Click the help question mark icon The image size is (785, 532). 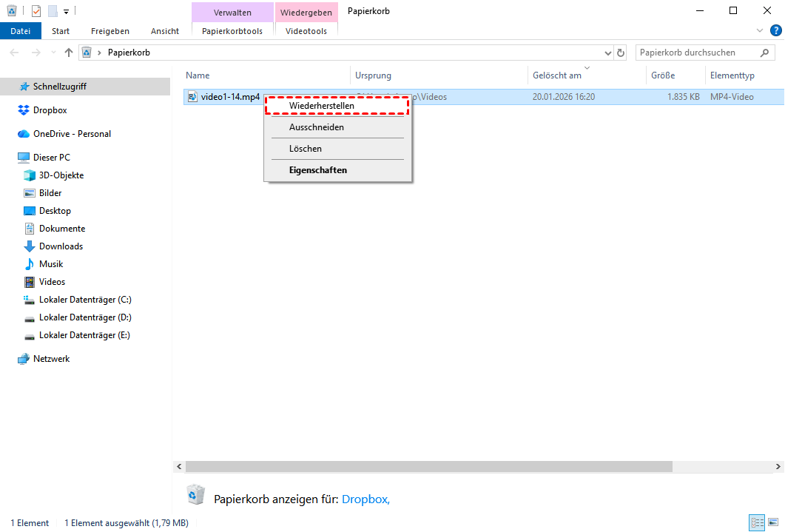tap(775, 30)
